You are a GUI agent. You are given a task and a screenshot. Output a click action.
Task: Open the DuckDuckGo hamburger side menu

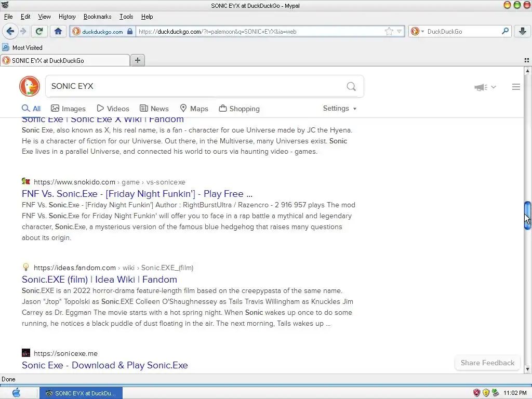(x=516, y=87)
